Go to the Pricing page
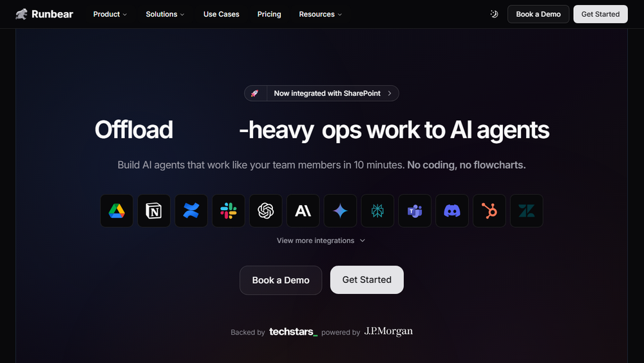The height and width of the screenshot is (363, 644). pos(269,14)
